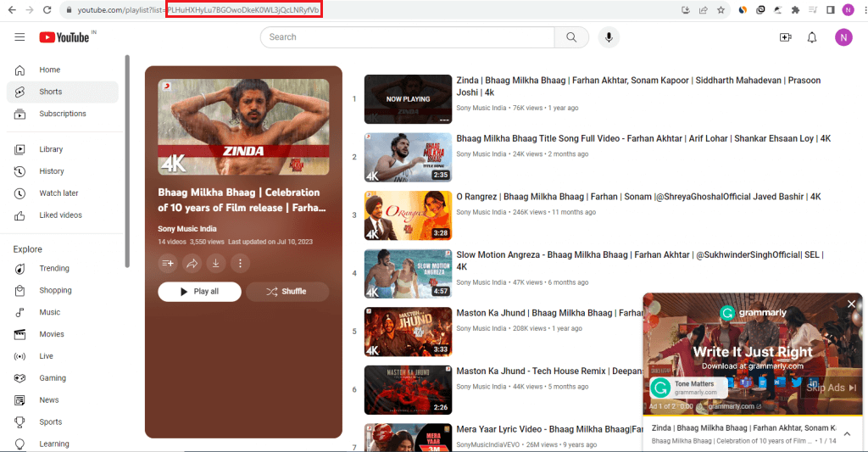
Task: Open the Maston Ka Jhund 3:33 thumbnail
Action: [408, 332]
